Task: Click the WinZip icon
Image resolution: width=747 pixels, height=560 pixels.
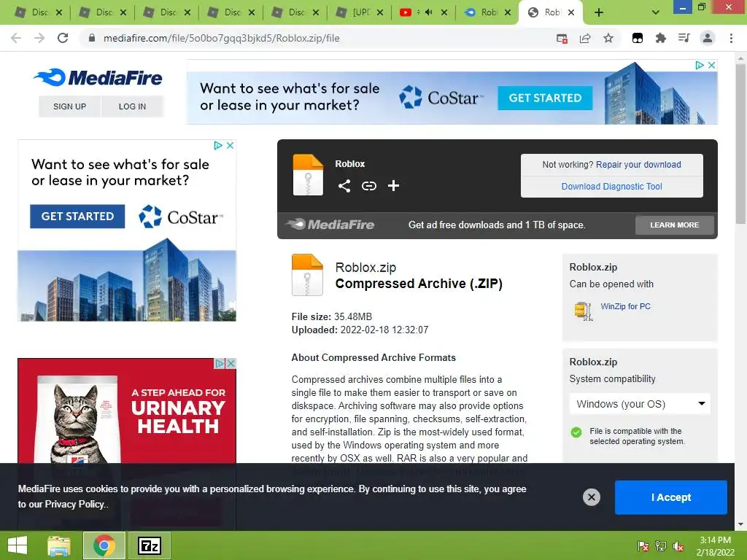Action: [x=583, y=311]
